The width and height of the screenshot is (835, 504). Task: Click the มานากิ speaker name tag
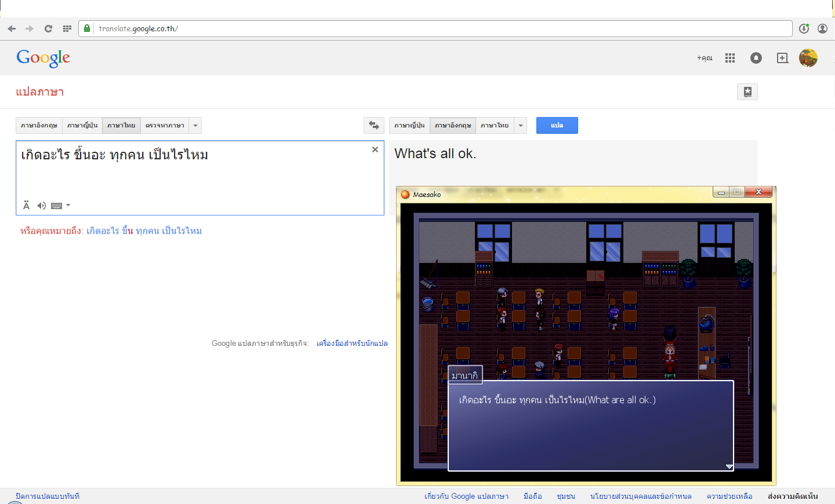pyautogui.click(x=465, y=375)
